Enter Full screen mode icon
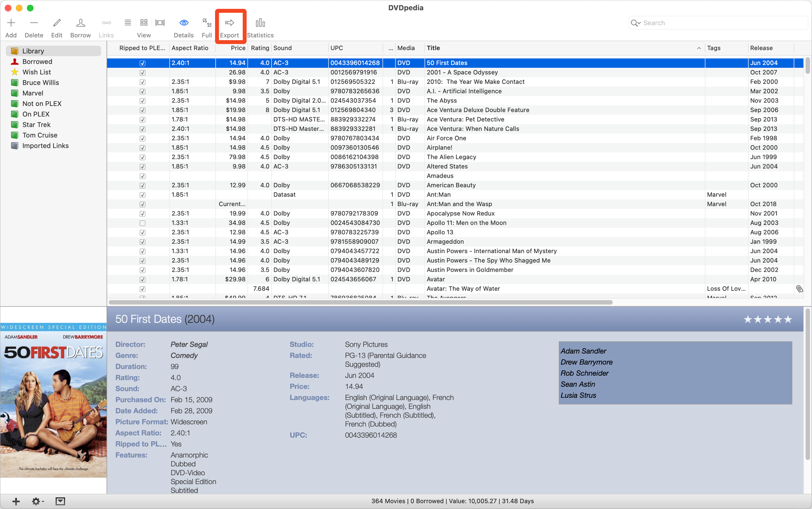Viewport: 812px width, 509px height. [207, 23]
